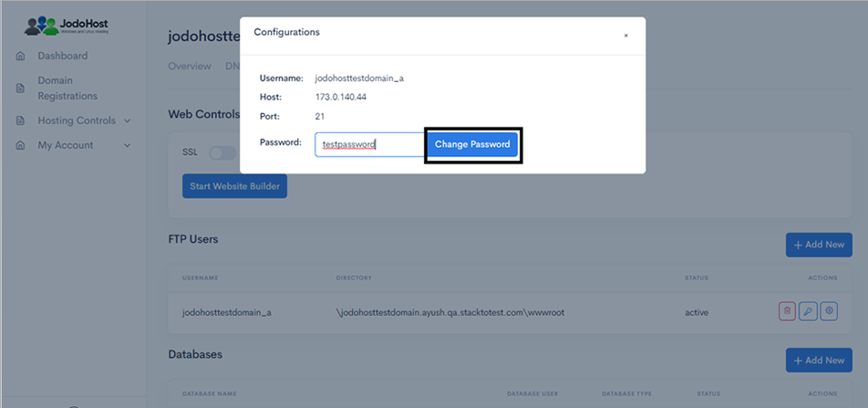The height and width of the screenshot is (408, 868).
Task: Toggle the SSL switch
Action: [x=222, y=153]
